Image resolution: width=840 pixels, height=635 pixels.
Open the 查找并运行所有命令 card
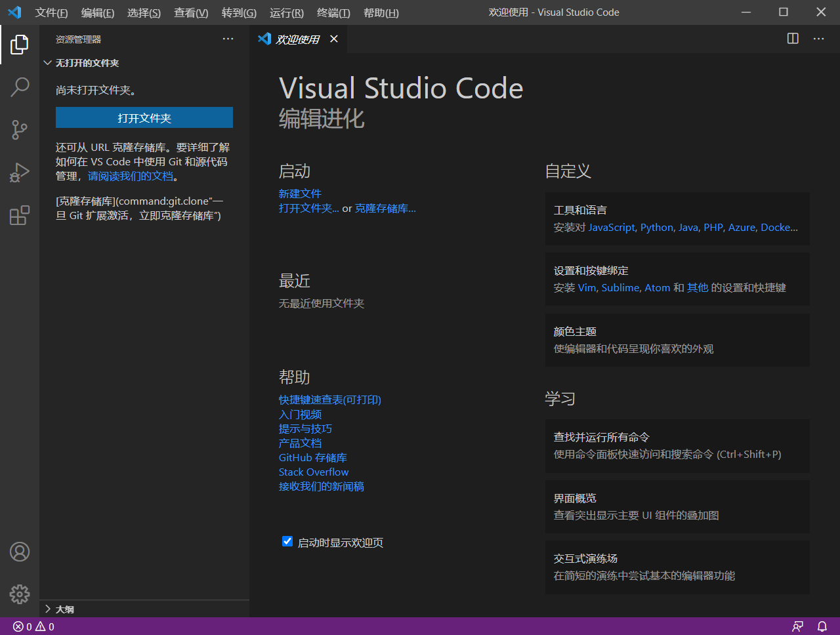pos(677,445)
